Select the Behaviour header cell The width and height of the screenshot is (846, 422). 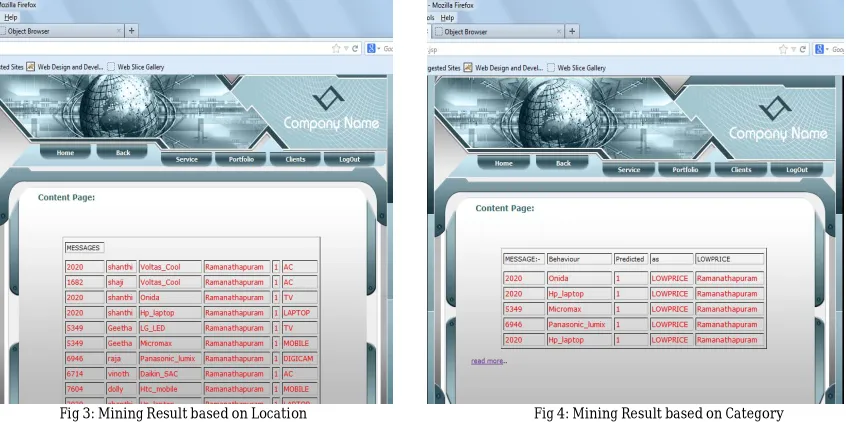click(579, 259)
